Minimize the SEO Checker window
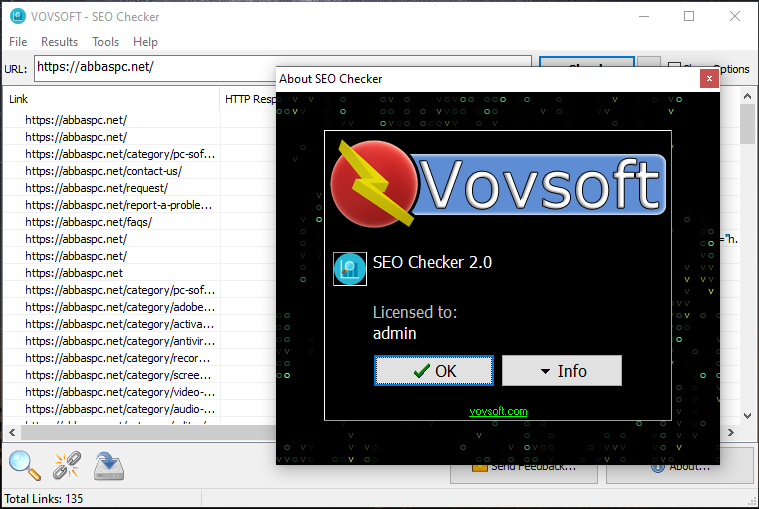This screenshot has width=759, height=509. [644, 16]
